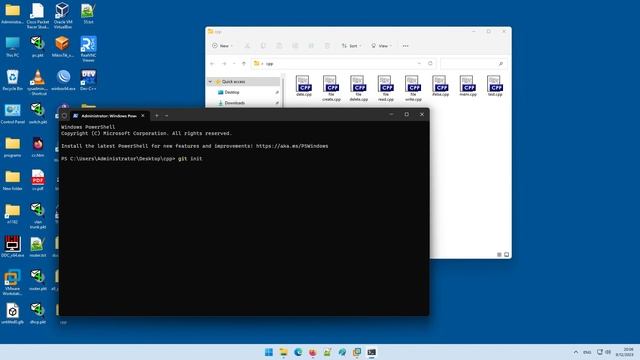640x360 pixels.
Task: Go back in File Explorer
Action: (x=212, y=64)
